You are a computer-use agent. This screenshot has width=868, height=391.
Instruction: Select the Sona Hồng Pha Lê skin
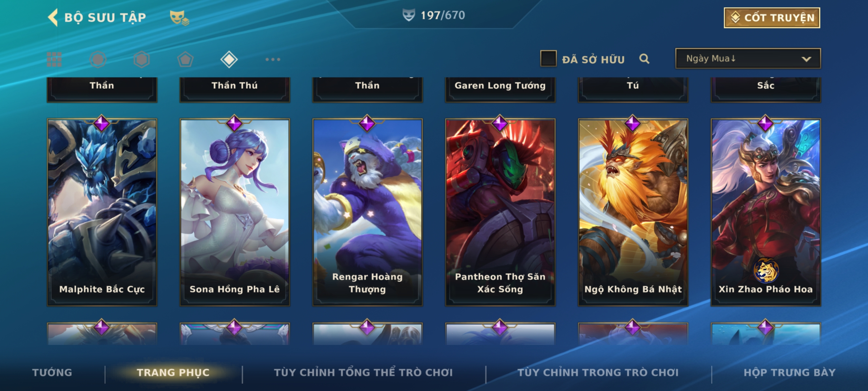coord(235,212)
